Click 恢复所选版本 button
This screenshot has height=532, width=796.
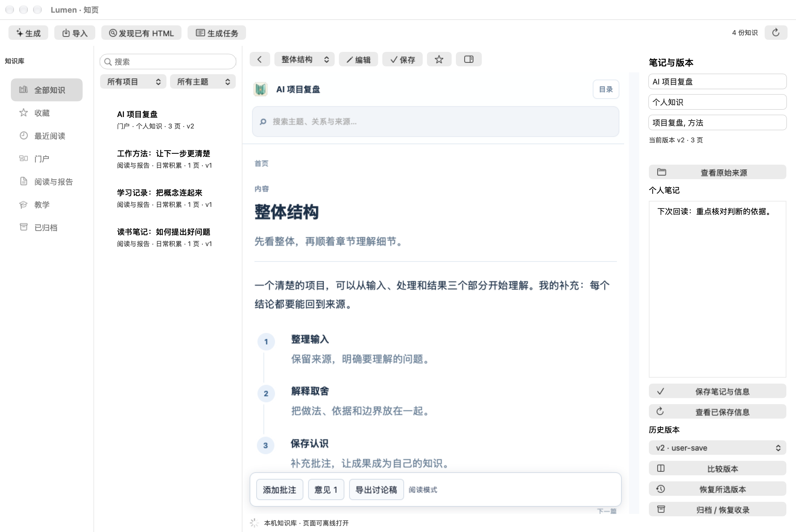(717, 489)
